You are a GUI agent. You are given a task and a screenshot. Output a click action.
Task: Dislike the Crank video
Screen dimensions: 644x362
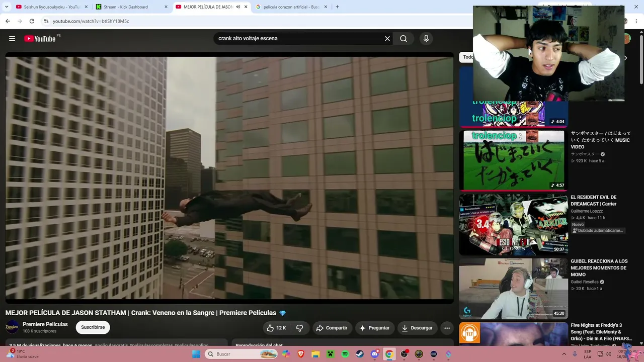tap(300, 328)
